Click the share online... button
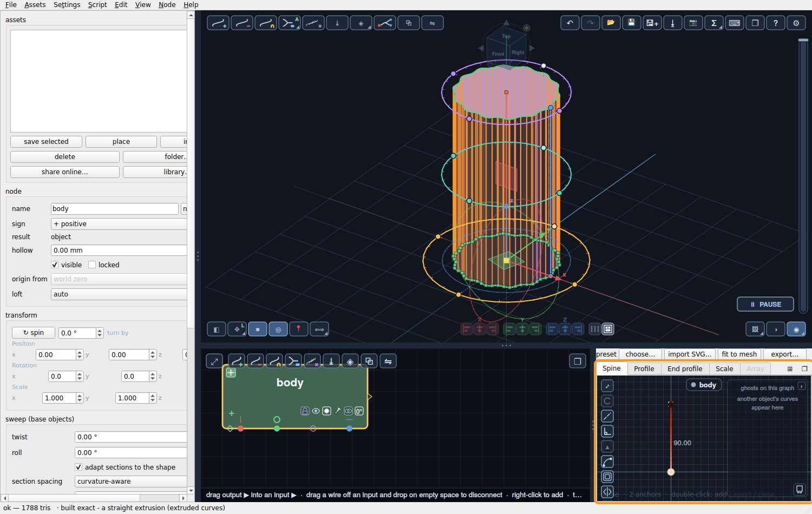The image size is (812, 514). (x=64, y=172)
